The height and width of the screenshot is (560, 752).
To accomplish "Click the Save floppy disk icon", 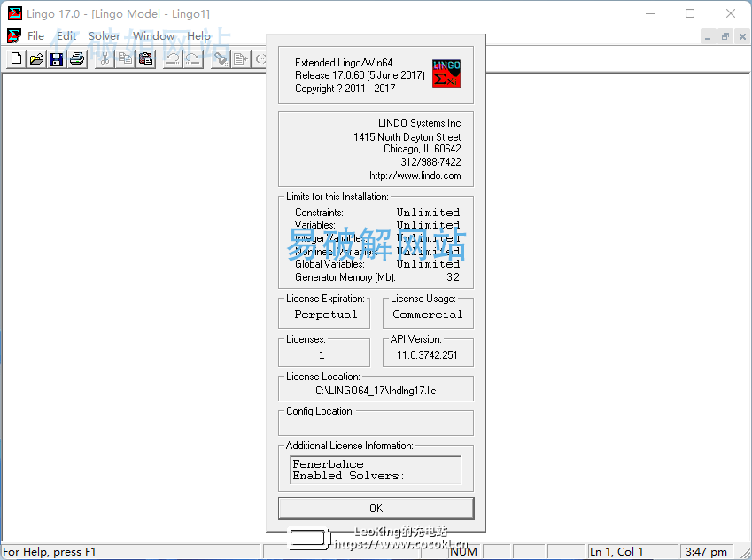I will pos(57,59).
